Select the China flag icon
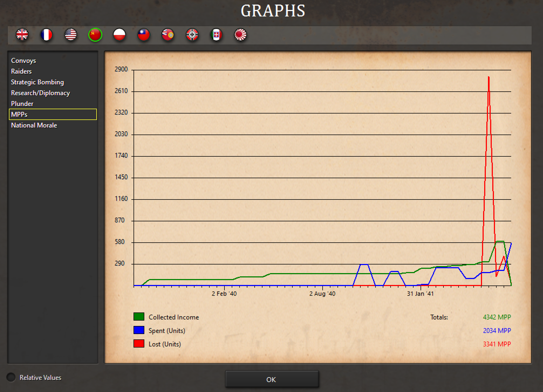 tap(144, 35)
